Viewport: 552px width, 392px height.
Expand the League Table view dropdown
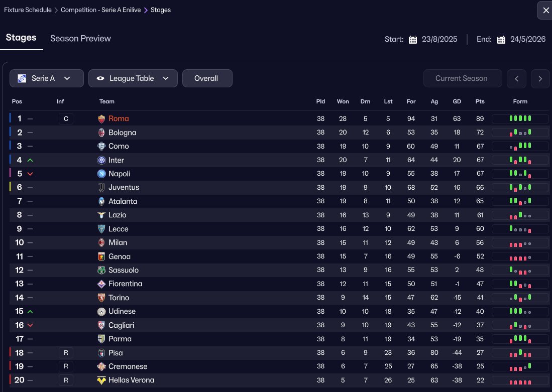[133, 78]
